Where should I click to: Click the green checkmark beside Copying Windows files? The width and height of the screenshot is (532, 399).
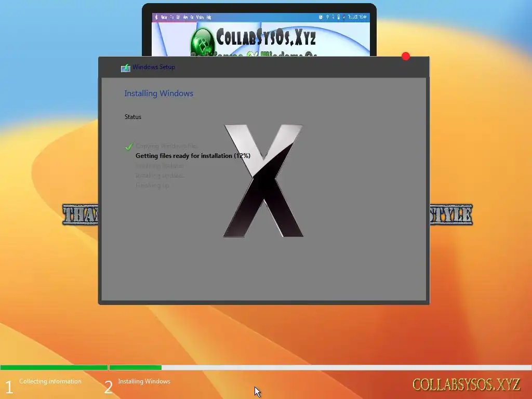(x=129, y=146)
